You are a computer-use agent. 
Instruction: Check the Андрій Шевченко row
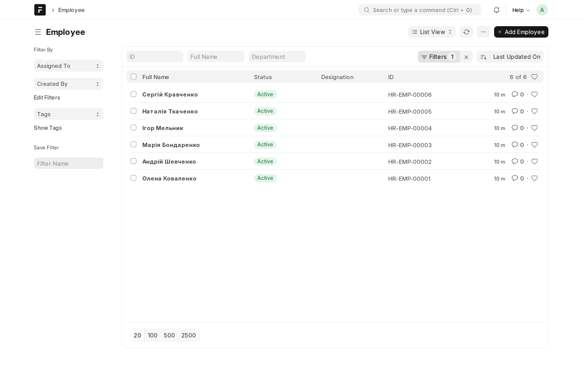pos(133,161)
